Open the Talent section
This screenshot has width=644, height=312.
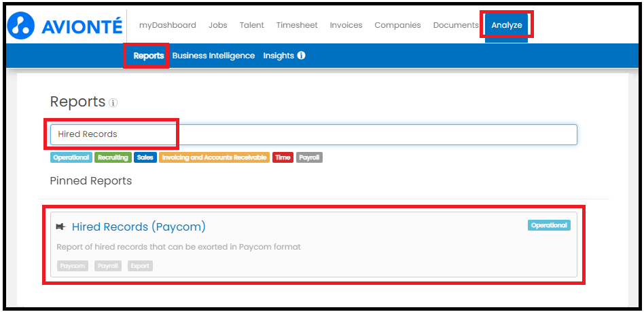pos(252,25)
